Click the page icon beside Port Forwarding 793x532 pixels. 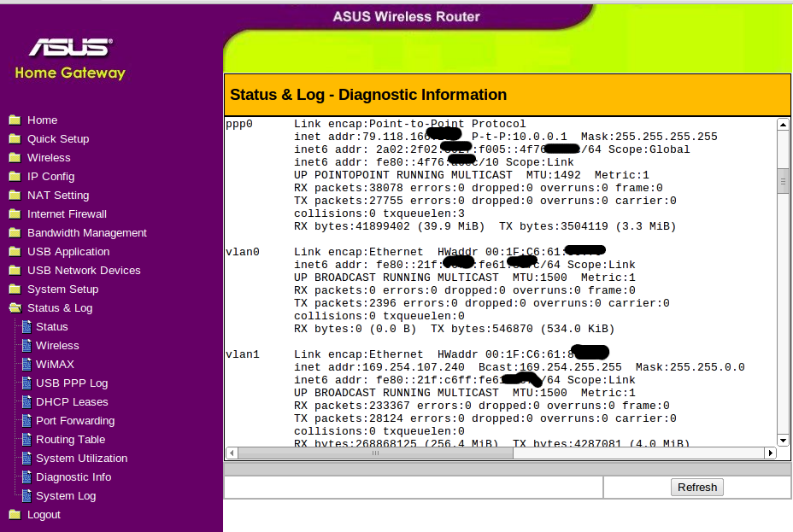[26, 420]
